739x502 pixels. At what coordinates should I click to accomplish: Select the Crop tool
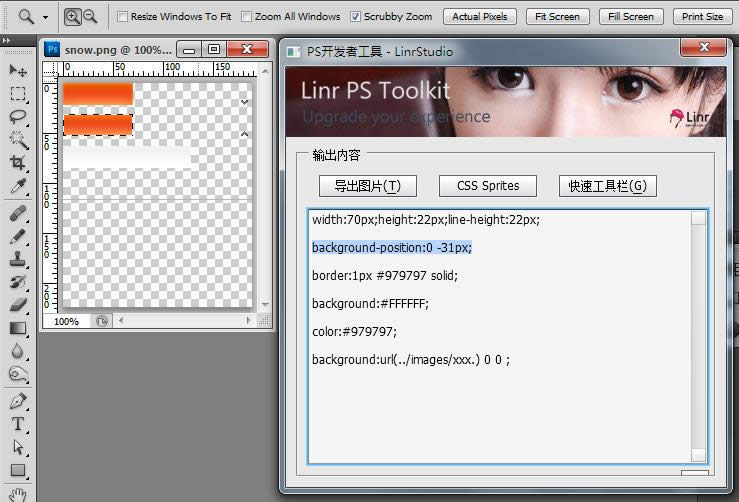coord(18,162)
